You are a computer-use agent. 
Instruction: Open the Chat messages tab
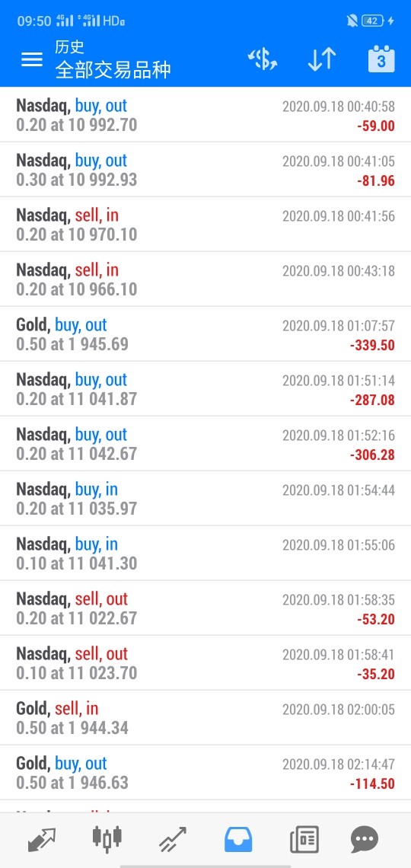point(365,839)
